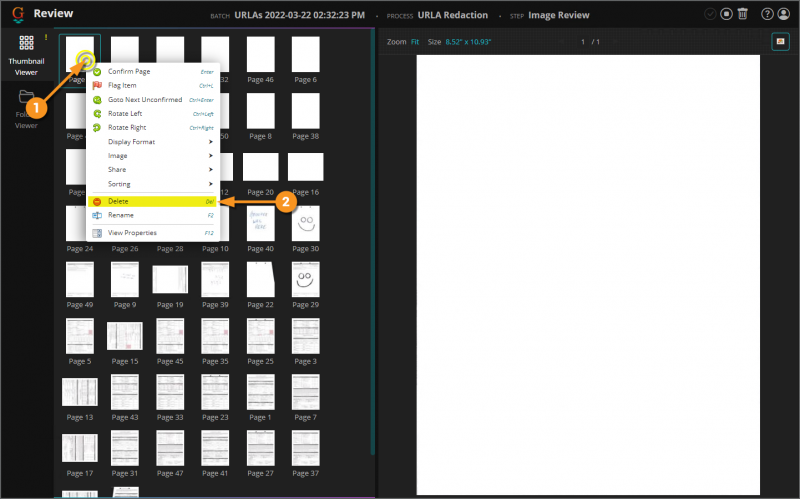Click the green Confirm Page check icon
Screen dimensions: 800x499
coord(97,72)
